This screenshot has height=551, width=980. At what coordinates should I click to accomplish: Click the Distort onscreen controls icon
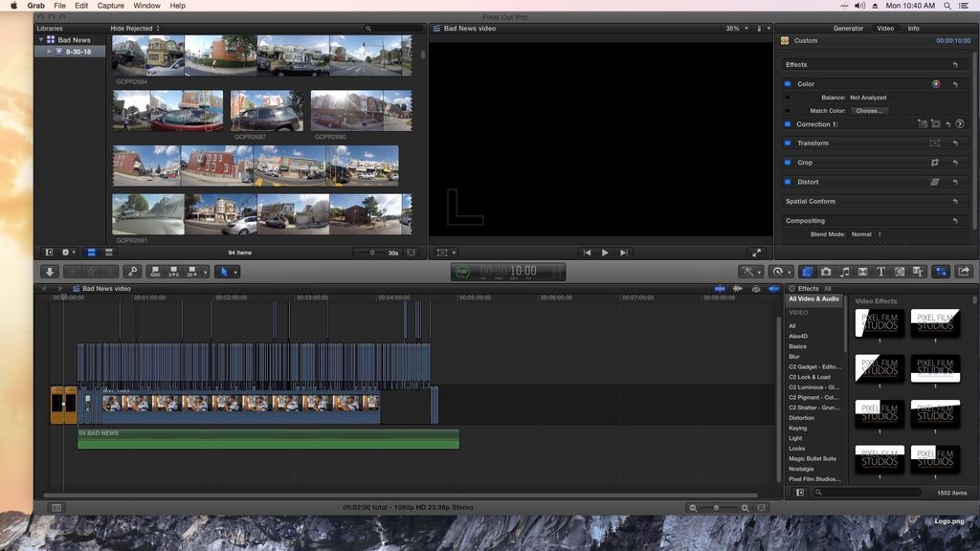pos(934,182)
